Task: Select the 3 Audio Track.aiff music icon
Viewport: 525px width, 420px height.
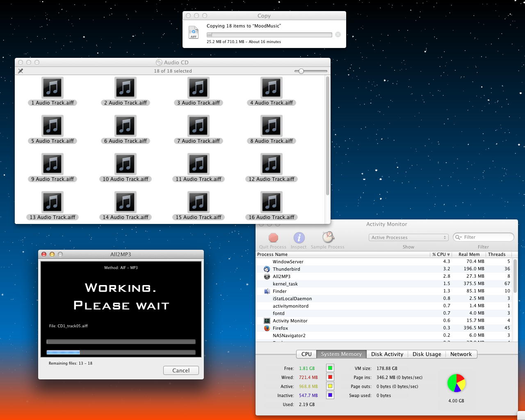Action: (199, 88)
